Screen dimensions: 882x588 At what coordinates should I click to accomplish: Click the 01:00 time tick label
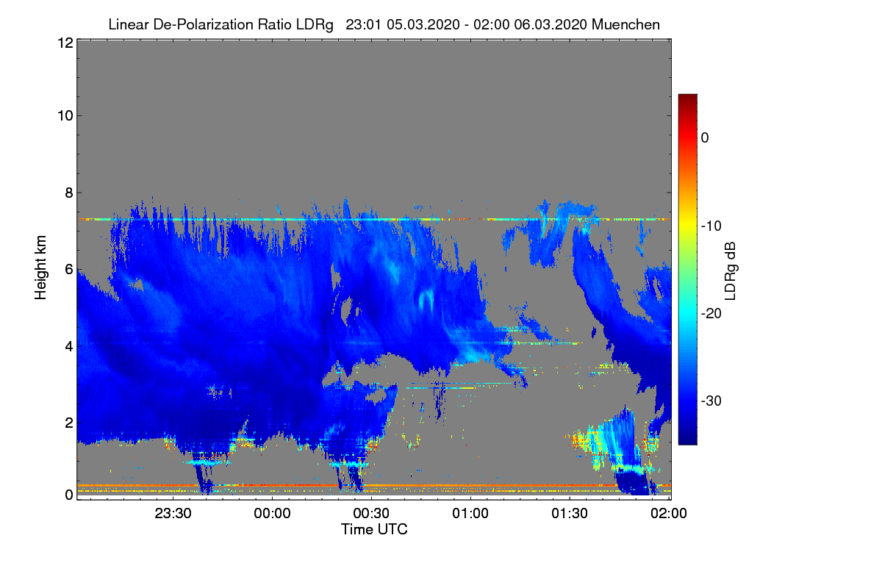(x=470, y=514)
